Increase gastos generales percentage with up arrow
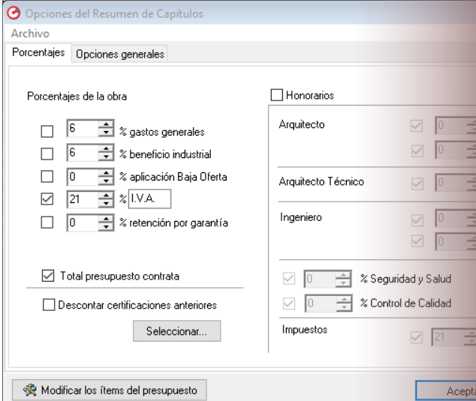The height and width of the screenshot is (401, 476). pos(106,125)
